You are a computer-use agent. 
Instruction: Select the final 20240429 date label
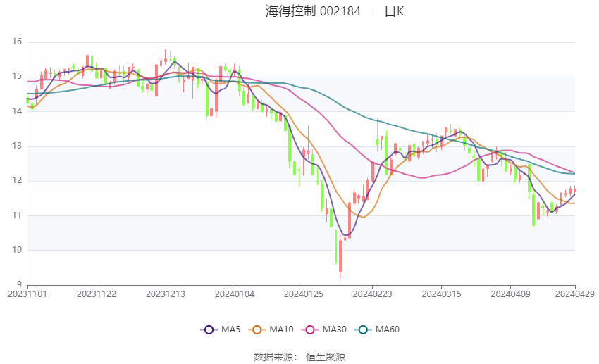(575, 294)
